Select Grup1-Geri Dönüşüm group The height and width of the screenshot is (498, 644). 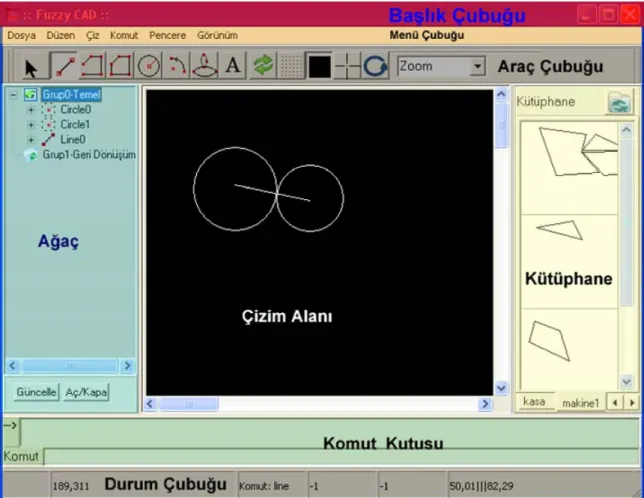tap(89, 155)
